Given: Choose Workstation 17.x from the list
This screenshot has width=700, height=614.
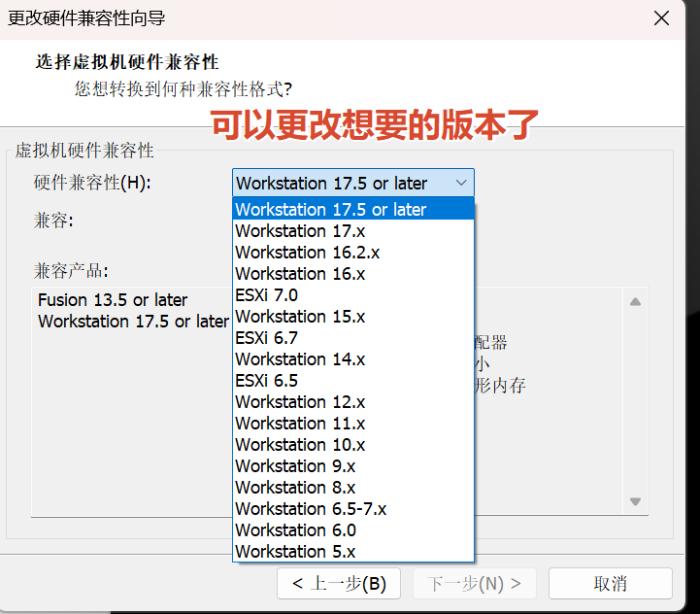Looking at the screenshot, I should coord(353,231).
